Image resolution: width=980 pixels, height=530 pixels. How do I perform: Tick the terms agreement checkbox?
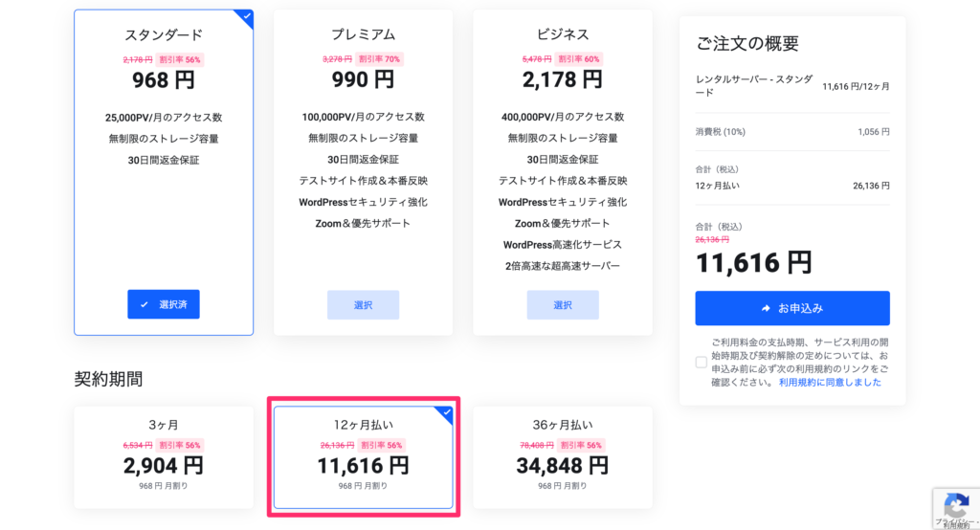click(x=702, y=362)
